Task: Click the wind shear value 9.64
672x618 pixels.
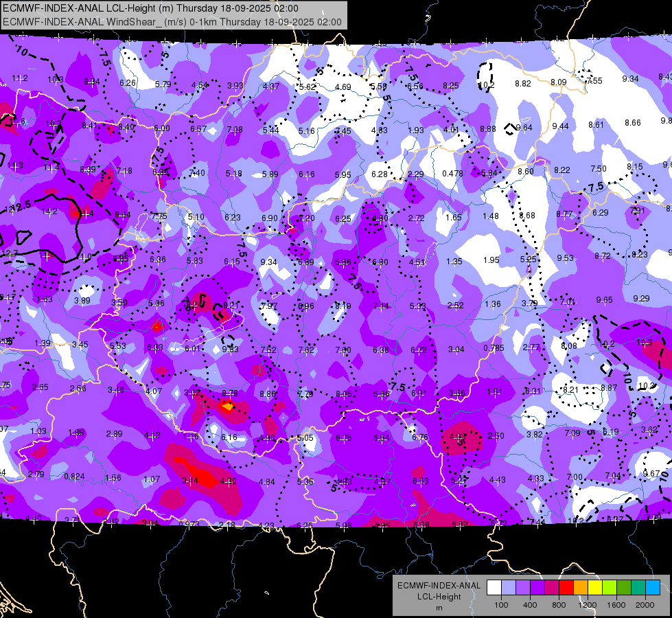Action: (524, 127)
